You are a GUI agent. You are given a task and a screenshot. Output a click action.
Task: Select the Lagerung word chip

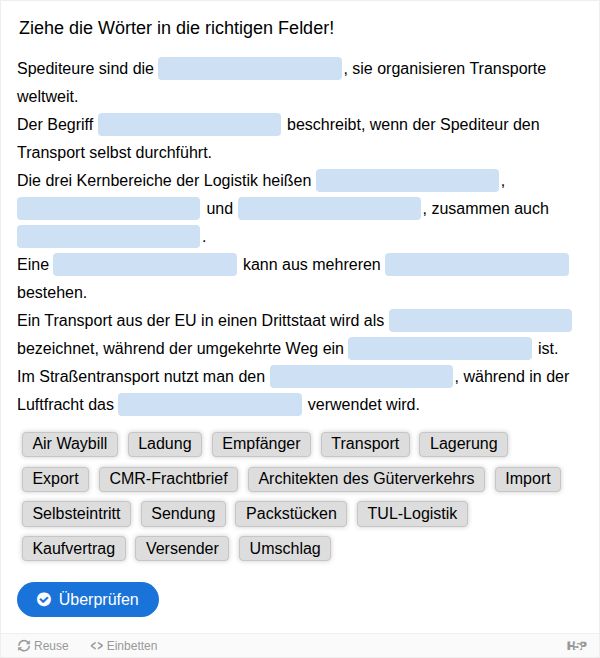(x=463, y=444)
